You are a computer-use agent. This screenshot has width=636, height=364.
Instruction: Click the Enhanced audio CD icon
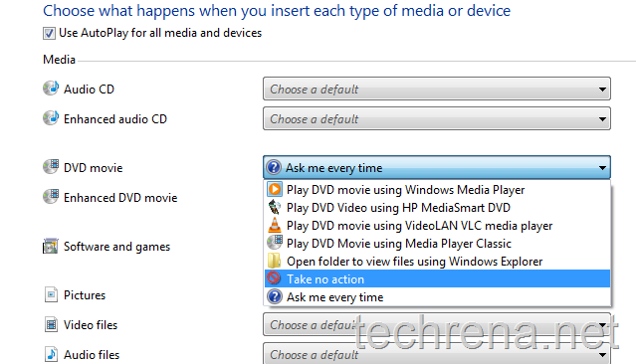(x=51, y=118)
